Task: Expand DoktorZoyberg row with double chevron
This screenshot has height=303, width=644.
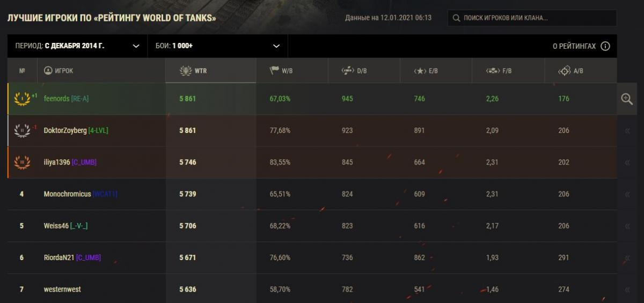Action: tap(627, 130)
